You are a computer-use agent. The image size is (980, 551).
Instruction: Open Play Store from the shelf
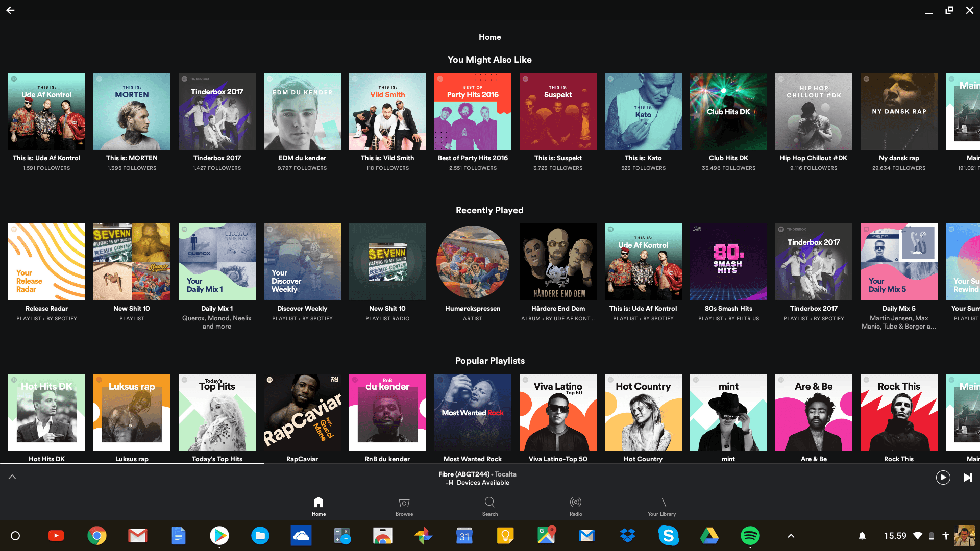click(x=219, y=536)
